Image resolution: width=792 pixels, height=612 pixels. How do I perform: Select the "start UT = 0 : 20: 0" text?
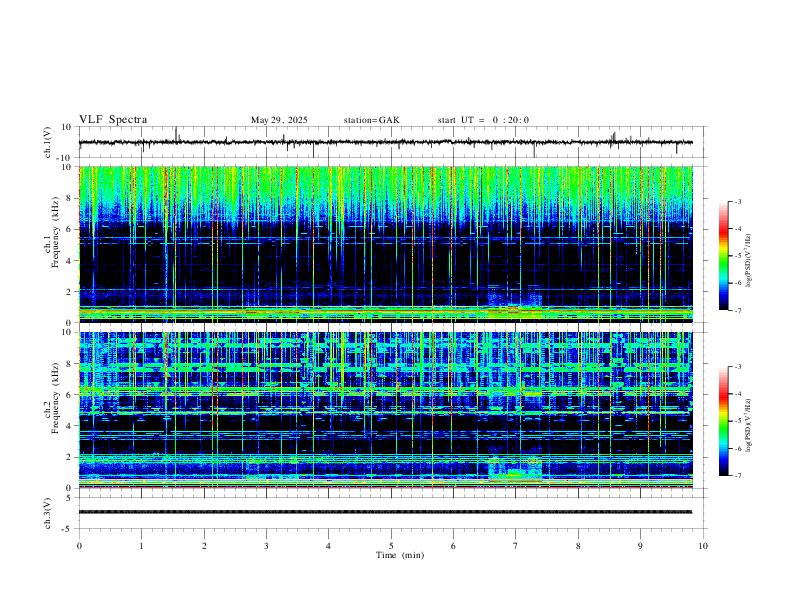click(x=483, y=120)
